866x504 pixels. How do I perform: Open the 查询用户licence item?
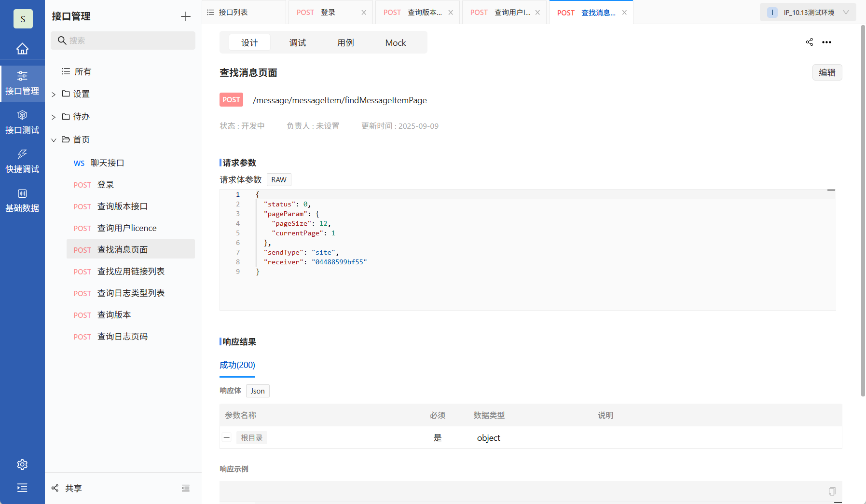(x=131, y=228)
